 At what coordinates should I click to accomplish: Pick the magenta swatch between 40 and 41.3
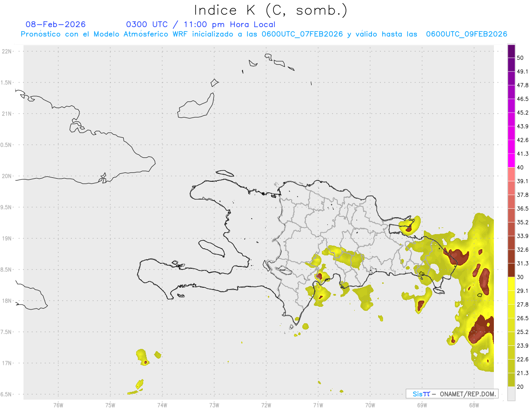click(x=511, y=160)
